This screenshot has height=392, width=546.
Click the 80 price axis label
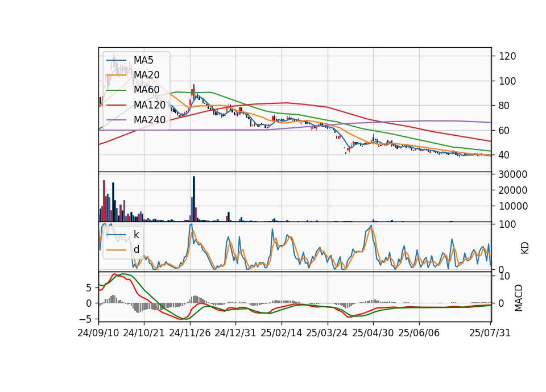[504, 106]
